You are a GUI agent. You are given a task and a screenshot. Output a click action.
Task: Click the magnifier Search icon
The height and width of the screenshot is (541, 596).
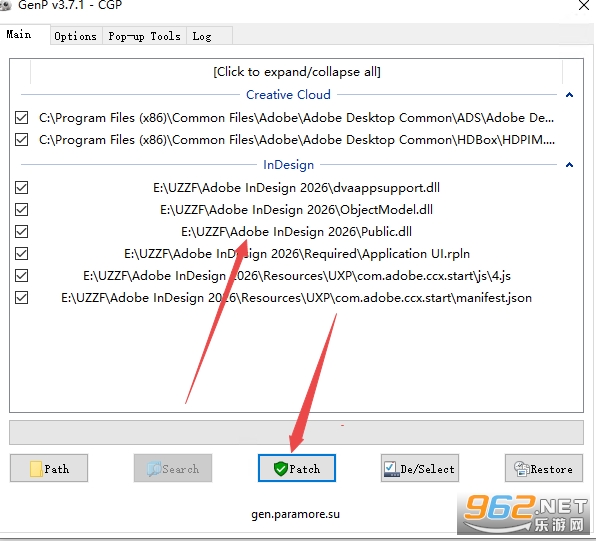click(x=154, y=469)
